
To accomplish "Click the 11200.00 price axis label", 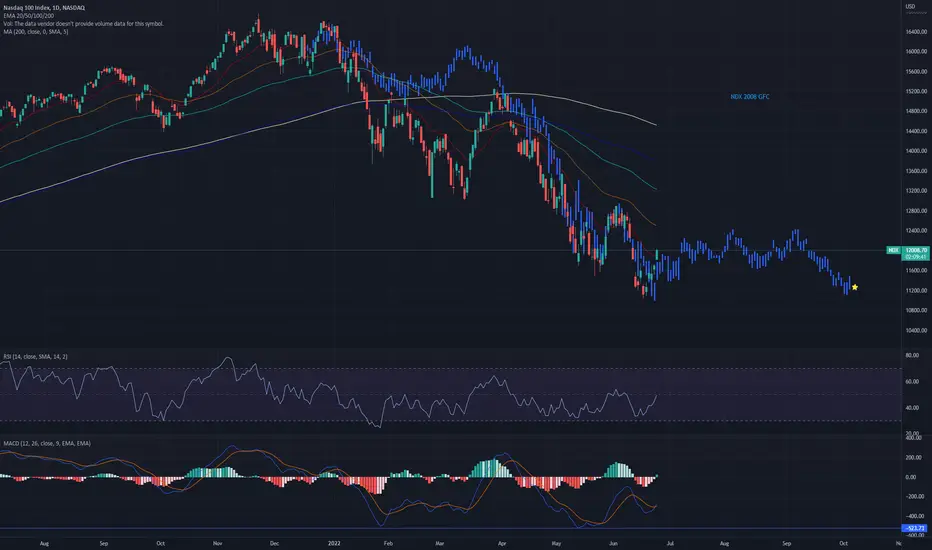I will tap(916, 291).
